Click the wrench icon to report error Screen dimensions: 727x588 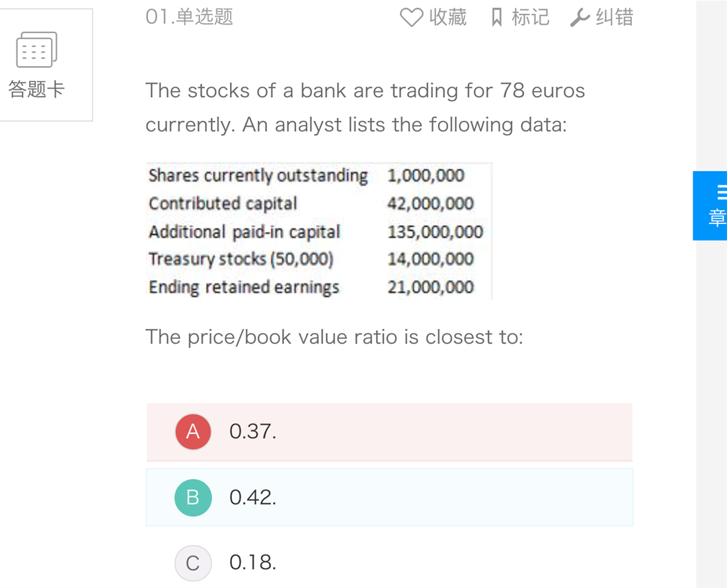580,18
